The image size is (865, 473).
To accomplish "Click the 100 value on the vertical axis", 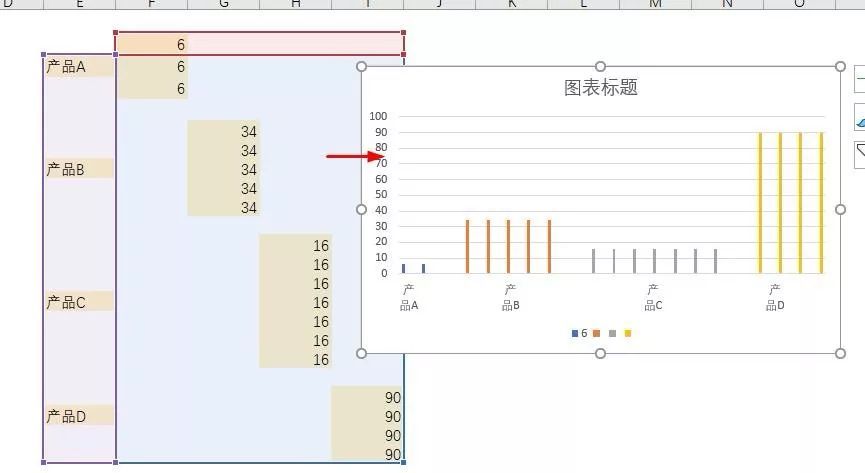I will click(378, 116).
